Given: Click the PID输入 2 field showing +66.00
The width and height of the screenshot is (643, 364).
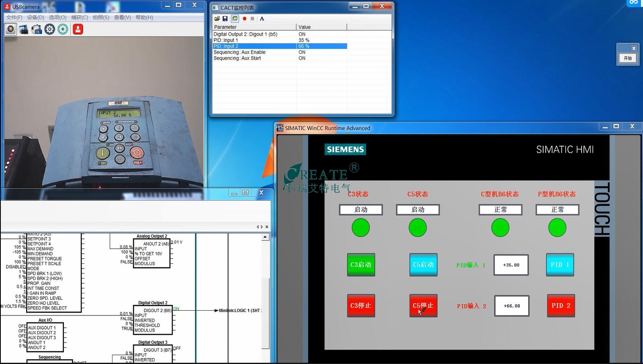Looking at the screenshot, I should 512,306.
